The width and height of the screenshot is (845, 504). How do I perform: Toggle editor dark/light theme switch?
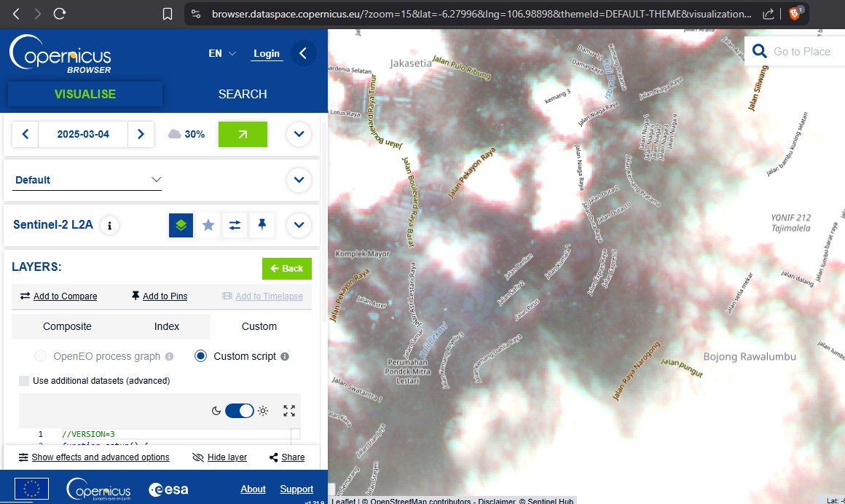[239, 411]
